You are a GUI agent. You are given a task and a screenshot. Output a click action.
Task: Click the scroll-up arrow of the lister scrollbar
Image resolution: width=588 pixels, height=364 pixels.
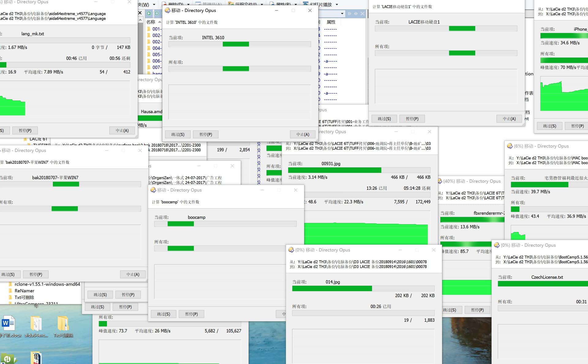tap(140, 20)
